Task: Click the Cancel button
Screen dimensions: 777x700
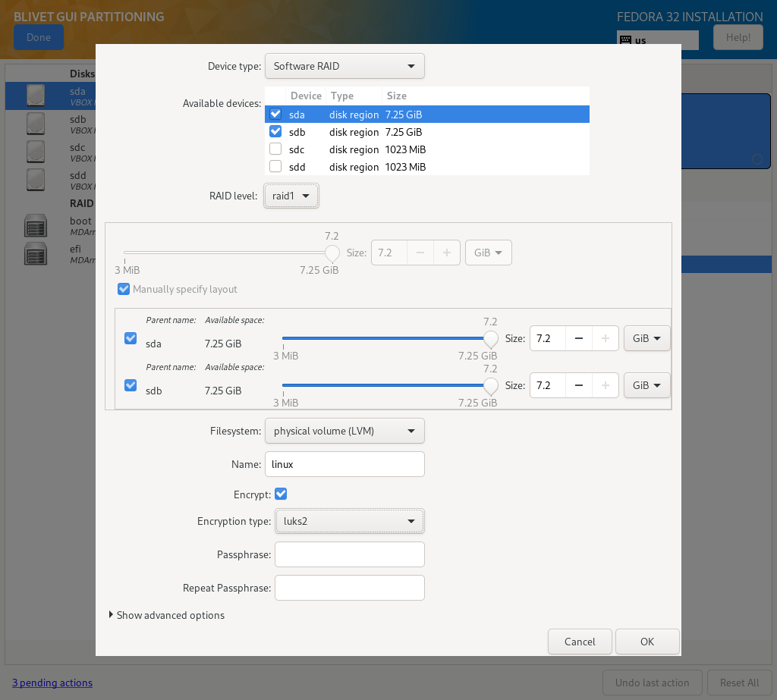Action: click(580, 642)
